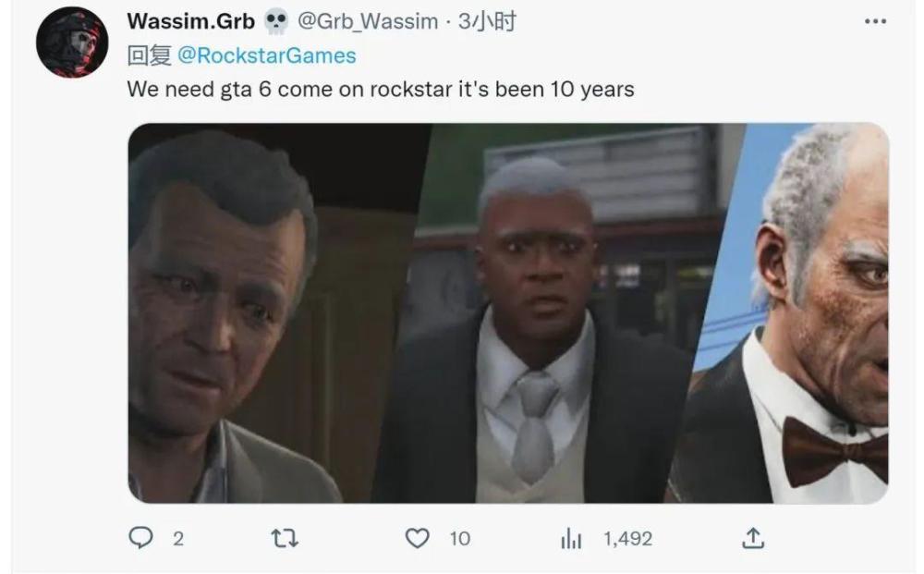924x574 pixels.
Task: Select the reply count showing 2
Action: [x=178, y=539]
